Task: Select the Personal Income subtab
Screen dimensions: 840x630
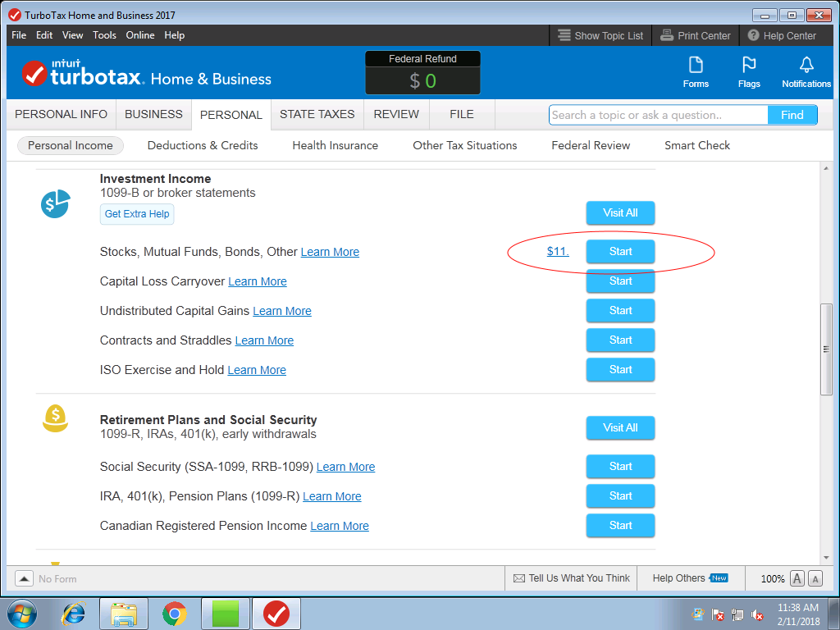Action: [71, 146]
